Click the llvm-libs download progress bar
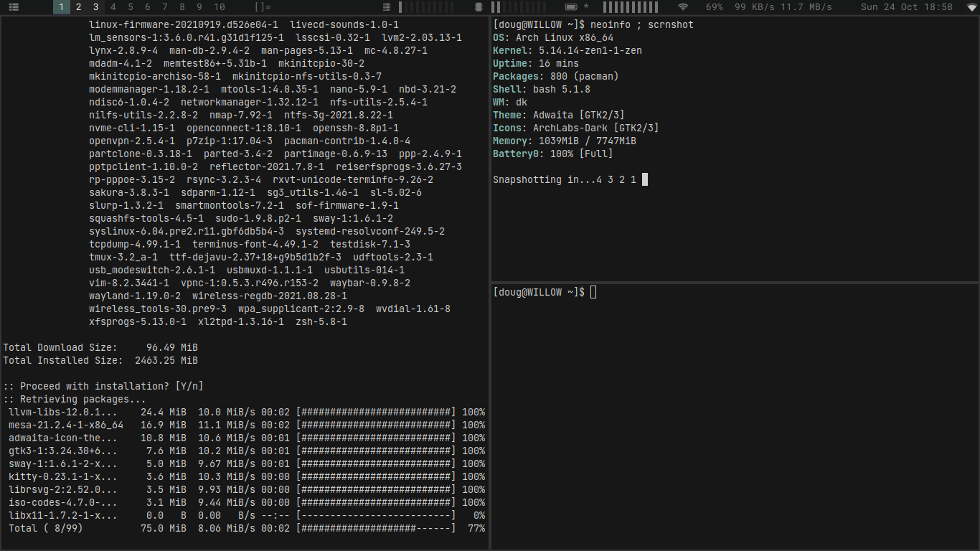Viewport: 980px width, 551px height. (x=376, y=413)
